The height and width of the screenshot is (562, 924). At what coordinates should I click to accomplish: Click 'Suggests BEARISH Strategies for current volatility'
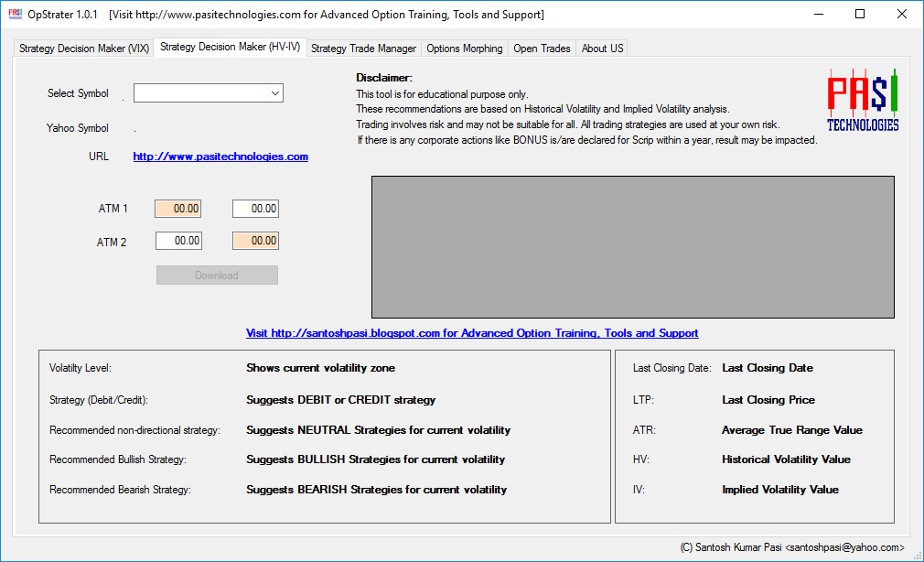(x=377, y=490)
